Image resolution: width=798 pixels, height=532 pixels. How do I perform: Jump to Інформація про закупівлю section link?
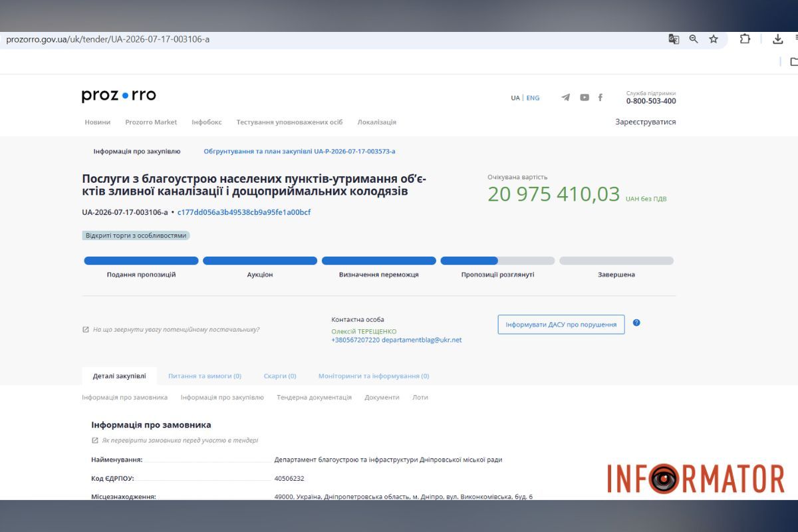point(222,397)
